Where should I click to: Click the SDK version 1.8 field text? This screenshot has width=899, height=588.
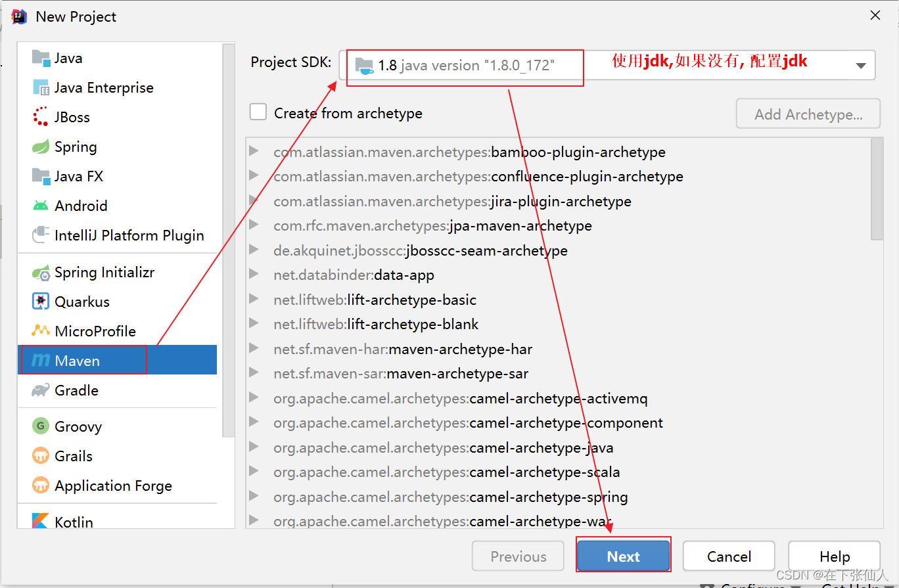pos(466,65)
